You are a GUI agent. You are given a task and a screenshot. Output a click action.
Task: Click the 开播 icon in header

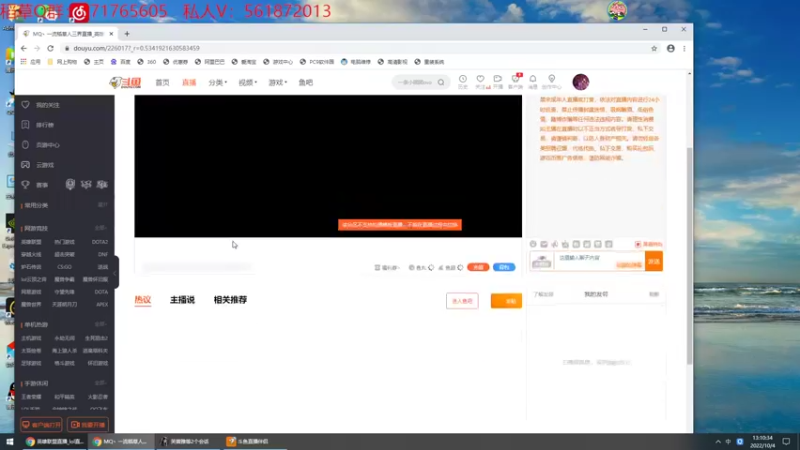(497, 81)
